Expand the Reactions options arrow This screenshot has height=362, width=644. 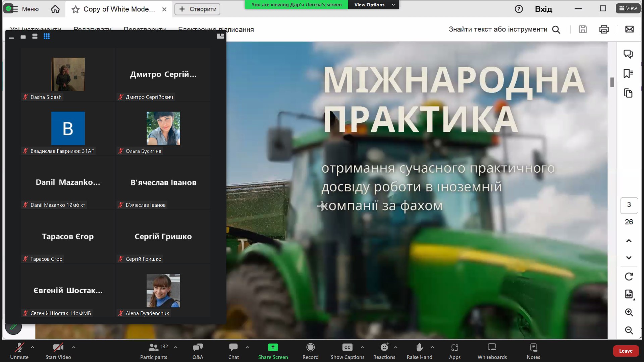(x=396, y=347)
